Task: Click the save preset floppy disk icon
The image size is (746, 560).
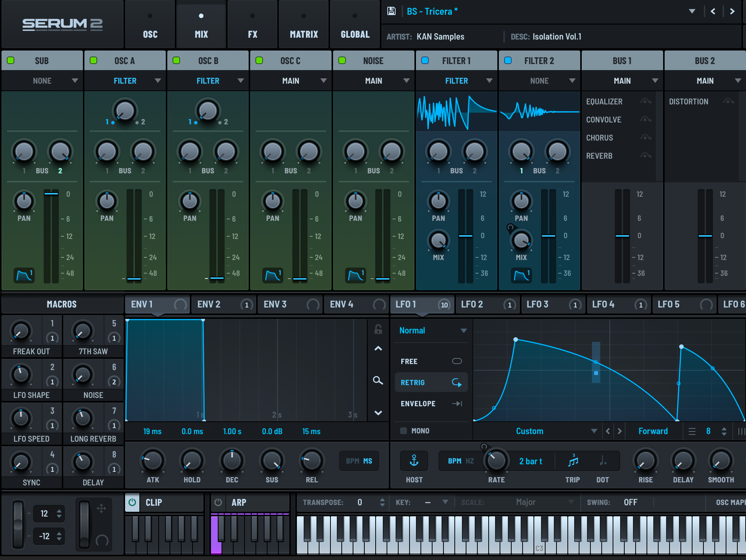Action: pos(391,11)
